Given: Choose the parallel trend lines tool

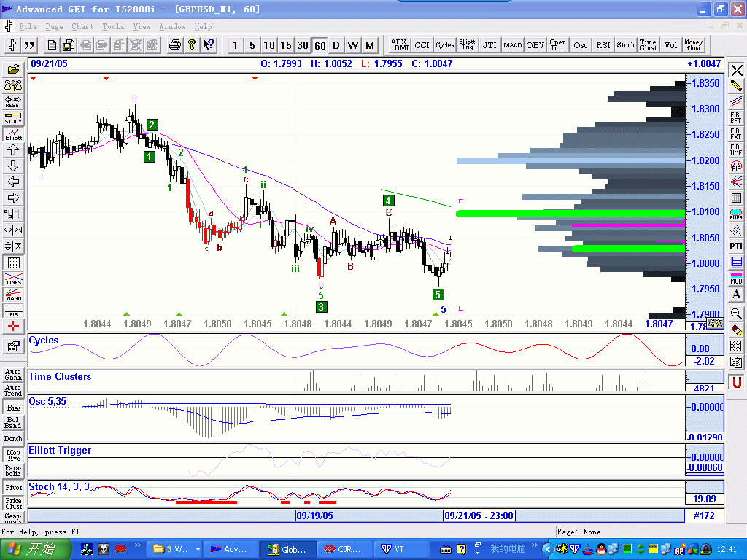Looking at the screenshot, I should pyautogui.click(x=737, y=102).
